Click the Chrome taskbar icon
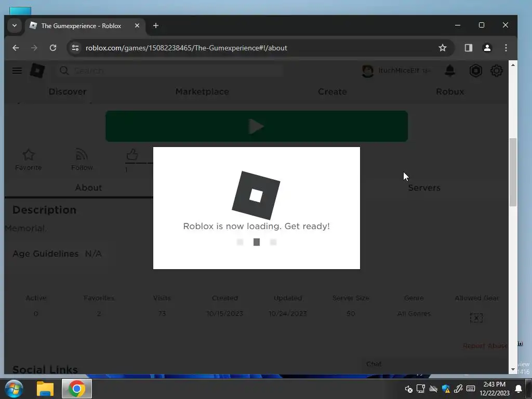 (77, 389)
